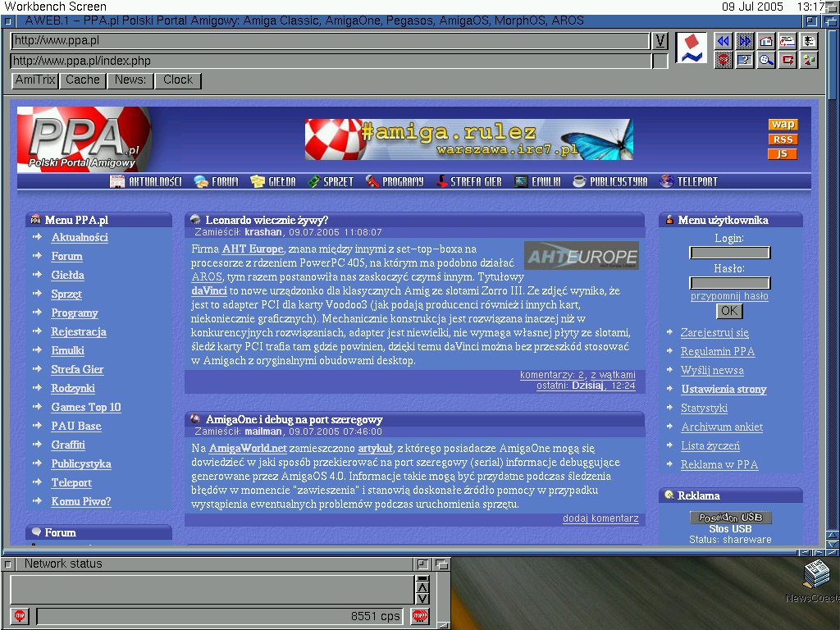Screen dimensions: 840x630
Task: Click the AmiTrix user button
Action: pyautogui.click(x=34, y=80)
